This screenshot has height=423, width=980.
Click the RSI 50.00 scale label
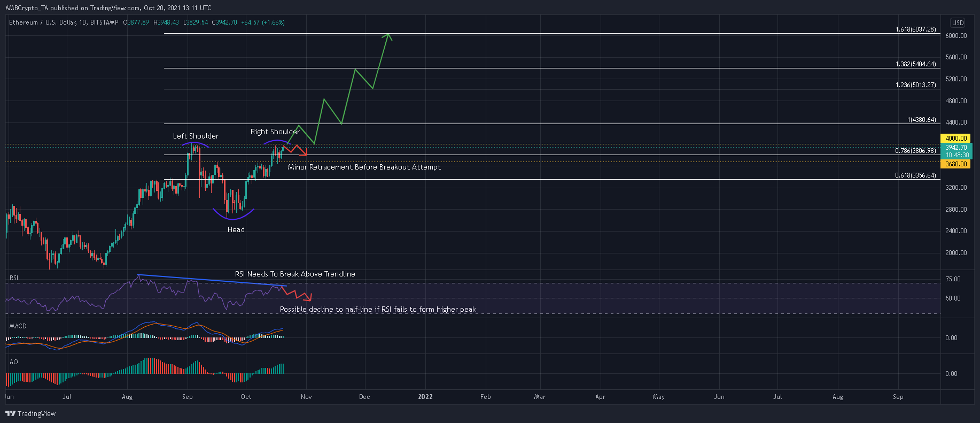pyautogui.click(x=953, y=298)
